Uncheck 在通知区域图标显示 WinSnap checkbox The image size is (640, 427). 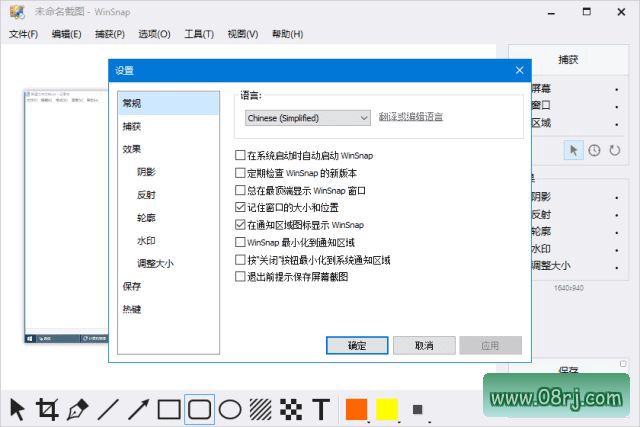point(240,225)
